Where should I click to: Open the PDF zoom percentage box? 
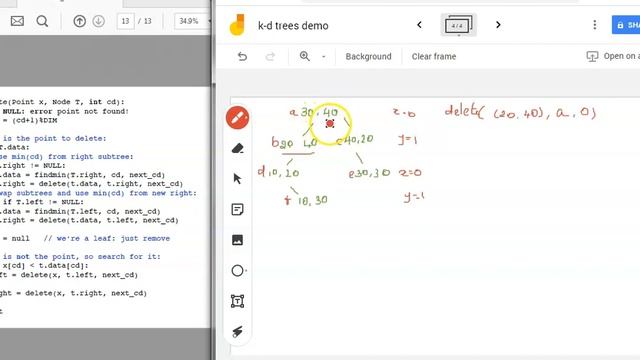pos(192,21)
